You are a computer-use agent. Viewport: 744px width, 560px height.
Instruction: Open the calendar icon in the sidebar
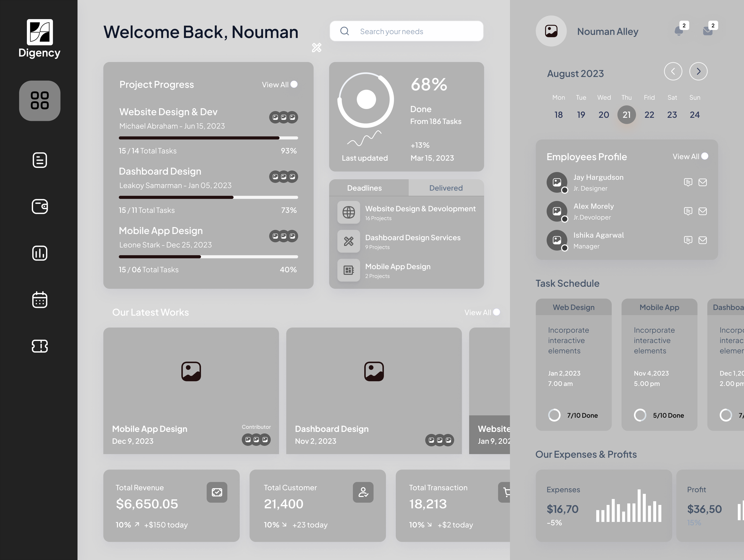tap(39, 300)
